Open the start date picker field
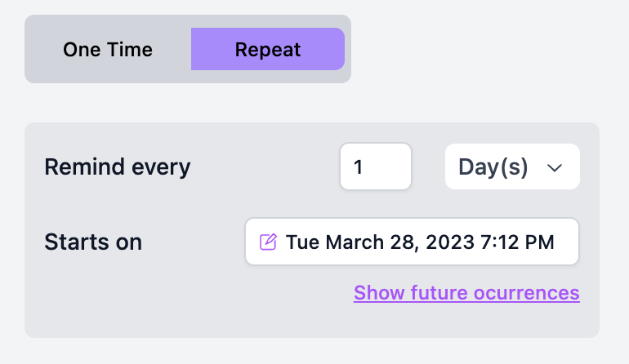Screen dimensions: 629x364 coord(412,242)
